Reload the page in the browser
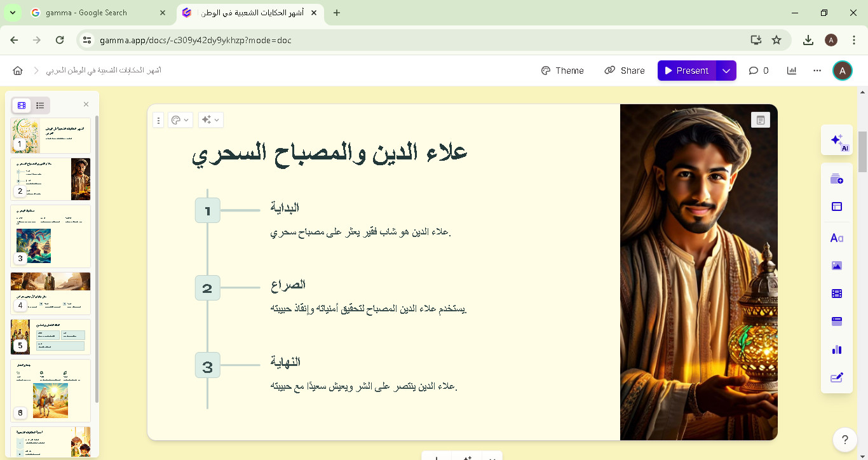Screen dimensions: 868x460 (x=60, y=40)
